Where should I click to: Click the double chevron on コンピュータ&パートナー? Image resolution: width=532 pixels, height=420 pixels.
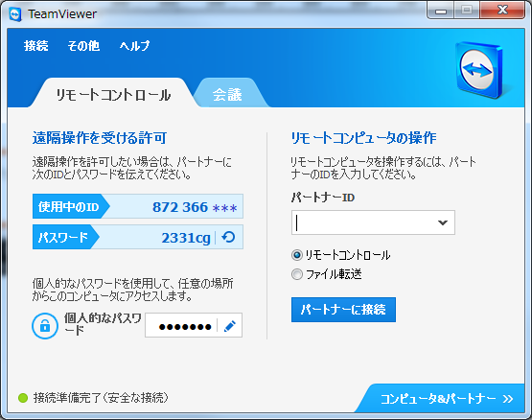pyautogui.click(x=508, y=399)
